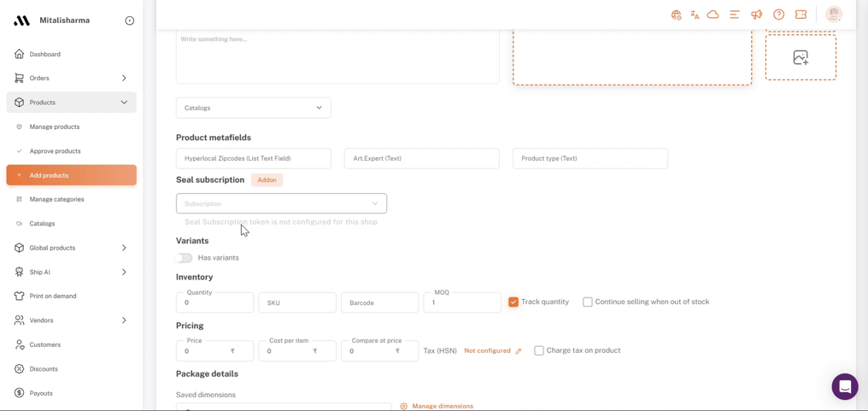Image resolution: width=868 pixels, height=411 pixels.
Task: Enable Continue selling when out of stock
Action: 587,302
